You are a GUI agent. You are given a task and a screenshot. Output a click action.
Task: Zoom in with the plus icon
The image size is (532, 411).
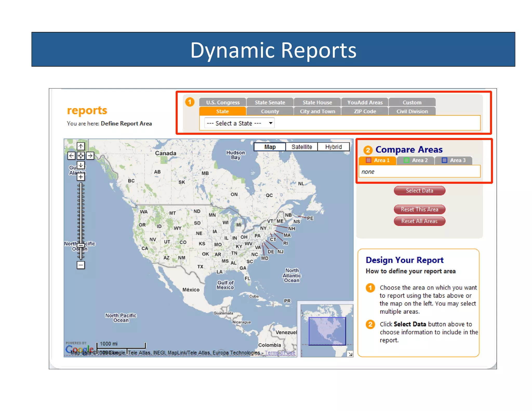click(81, 177)
